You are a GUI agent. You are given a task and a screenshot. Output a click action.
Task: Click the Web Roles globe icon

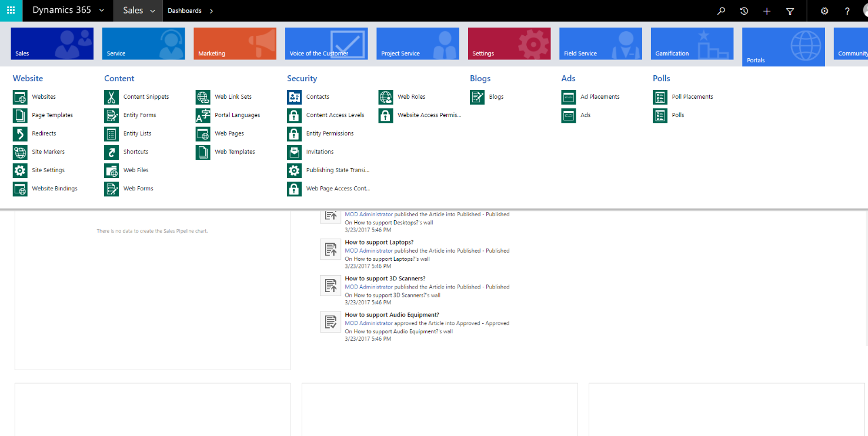[386, 97]
